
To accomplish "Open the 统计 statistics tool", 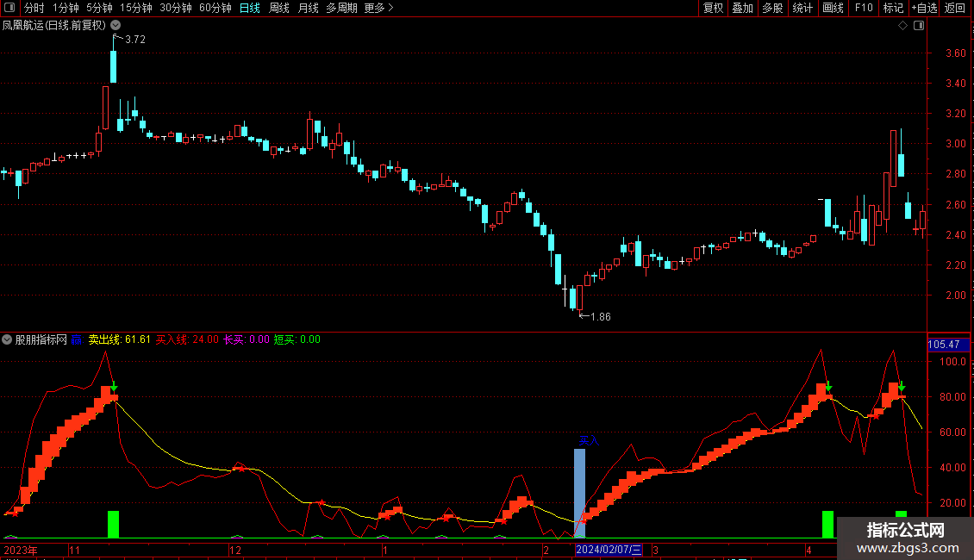I will coord(802,8).
